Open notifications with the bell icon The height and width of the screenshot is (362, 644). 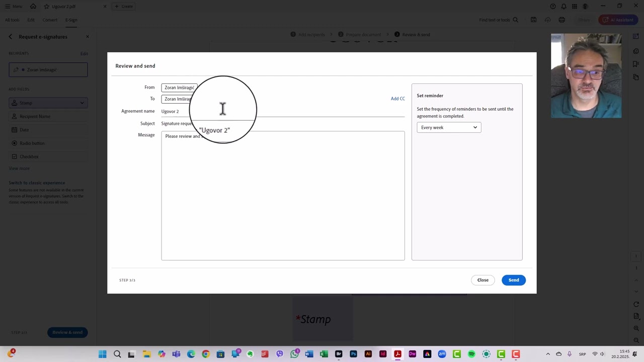click(x=562, y=6)
